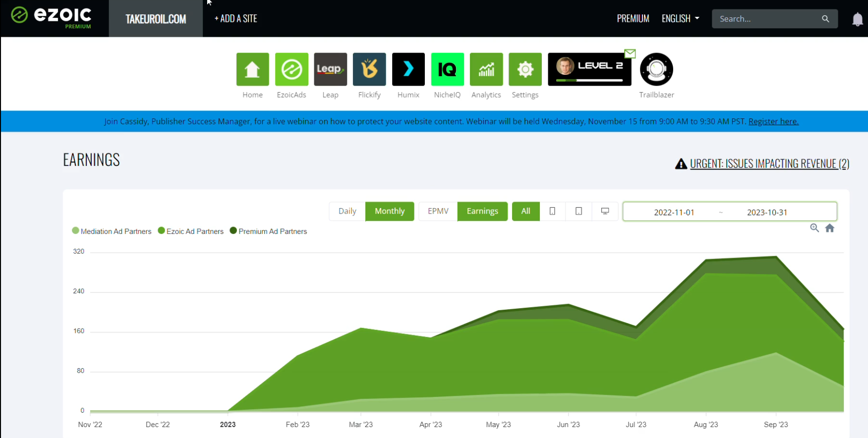Open the Trailblazer astronaut icon

pyautogui.click(x=656, y=69)
